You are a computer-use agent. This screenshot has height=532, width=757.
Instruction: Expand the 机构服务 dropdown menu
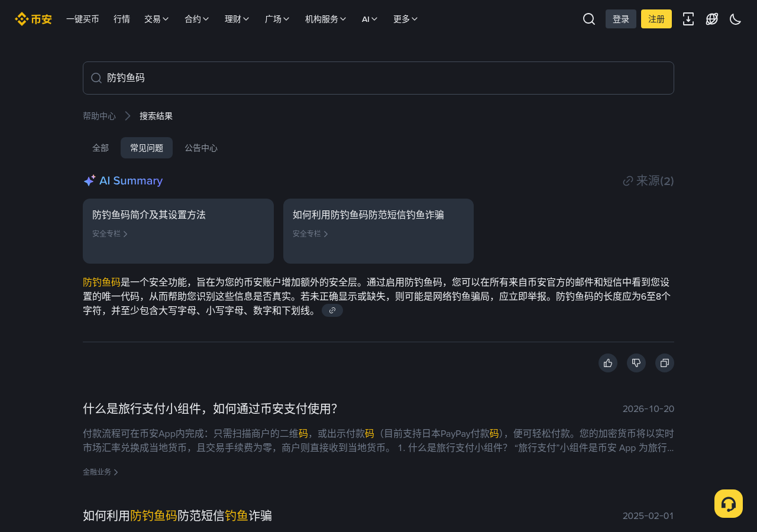point(326,19)
